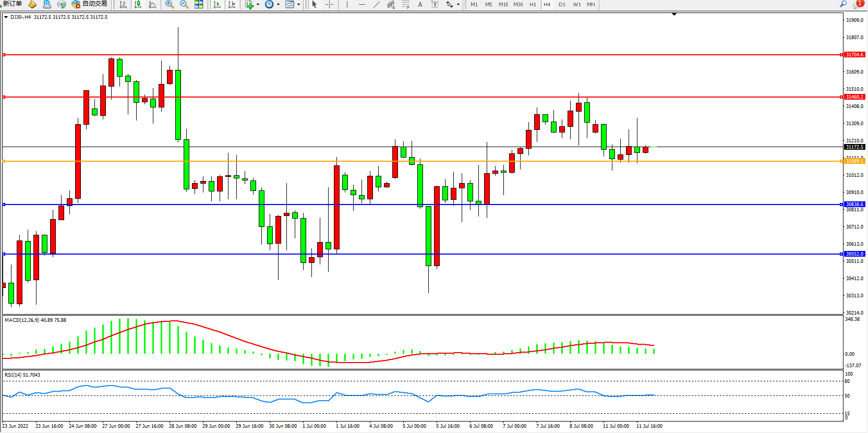Viewport: 868px width, 433px height.
Task: Toggle chart auto scroll
Action: click(x=218, y=5)
